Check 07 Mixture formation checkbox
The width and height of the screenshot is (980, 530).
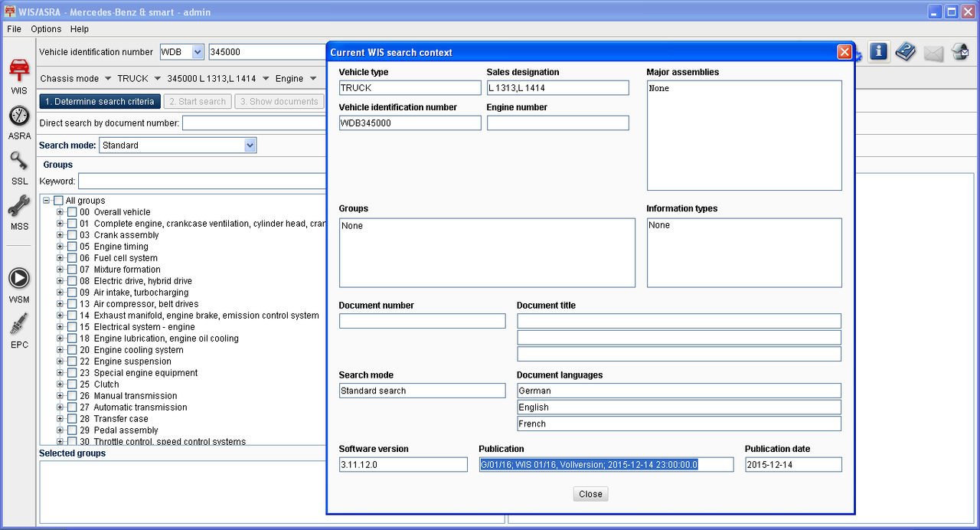(x=72, y=270)
